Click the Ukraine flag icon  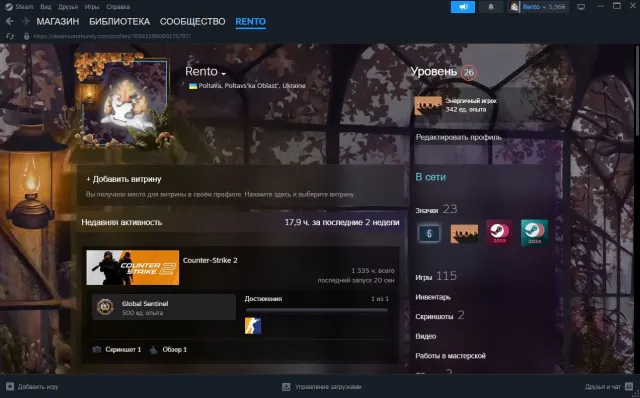pos(193,86)
